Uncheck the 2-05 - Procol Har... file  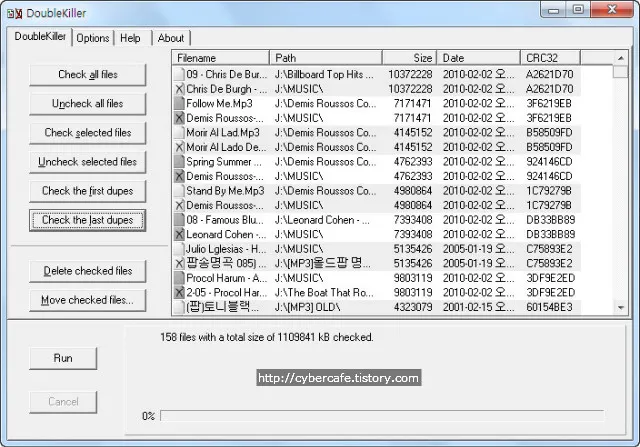tap(179, 292)
